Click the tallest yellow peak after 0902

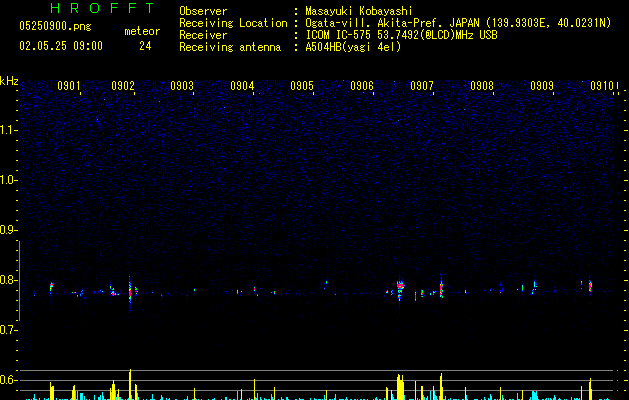pos(130,384)
